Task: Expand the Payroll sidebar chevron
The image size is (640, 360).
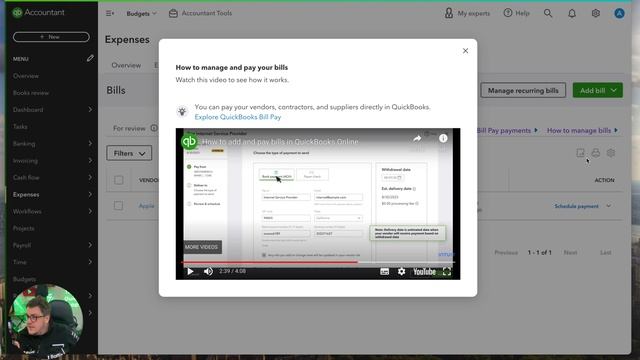Action: pyautogui.click(x=90, y=245)
